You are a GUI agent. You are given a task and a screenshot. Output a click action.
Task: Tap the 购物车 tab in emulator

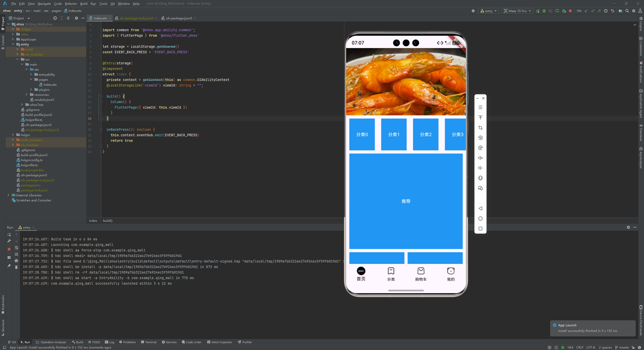tap(421, 274)
